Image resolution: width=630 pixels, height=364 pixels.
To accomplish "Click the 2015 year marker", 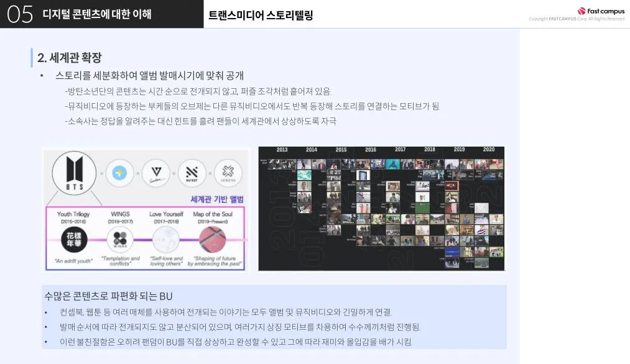I will point(341,149).
